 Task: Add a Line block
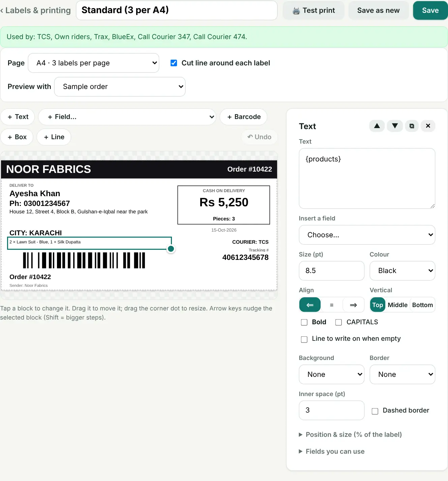point(54,137)
